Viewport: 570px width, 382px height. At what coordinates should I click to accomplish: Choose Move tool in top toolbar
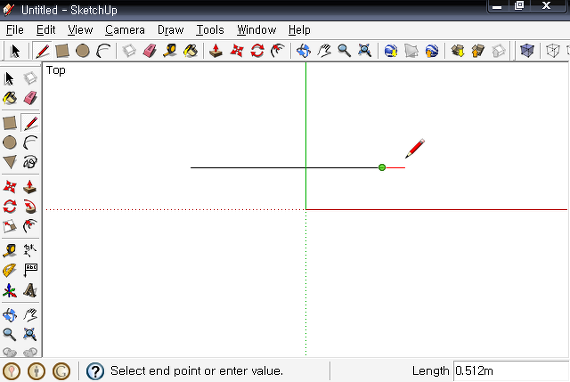(x=237, y=51)
